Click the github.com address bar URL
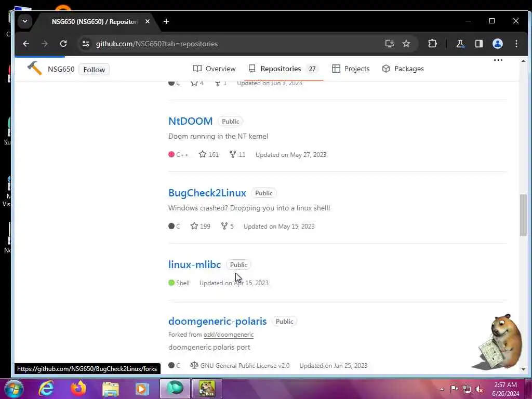 157,44
